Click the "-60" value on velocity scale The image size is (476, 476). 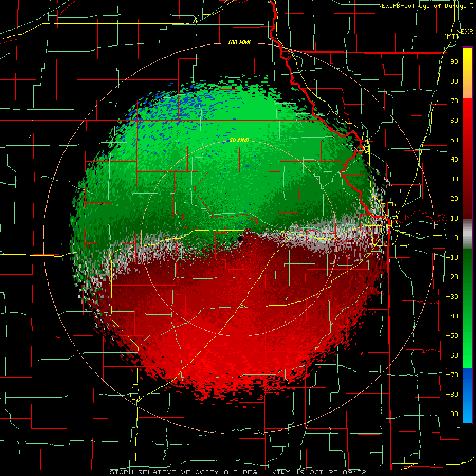[x=452, y=355]
